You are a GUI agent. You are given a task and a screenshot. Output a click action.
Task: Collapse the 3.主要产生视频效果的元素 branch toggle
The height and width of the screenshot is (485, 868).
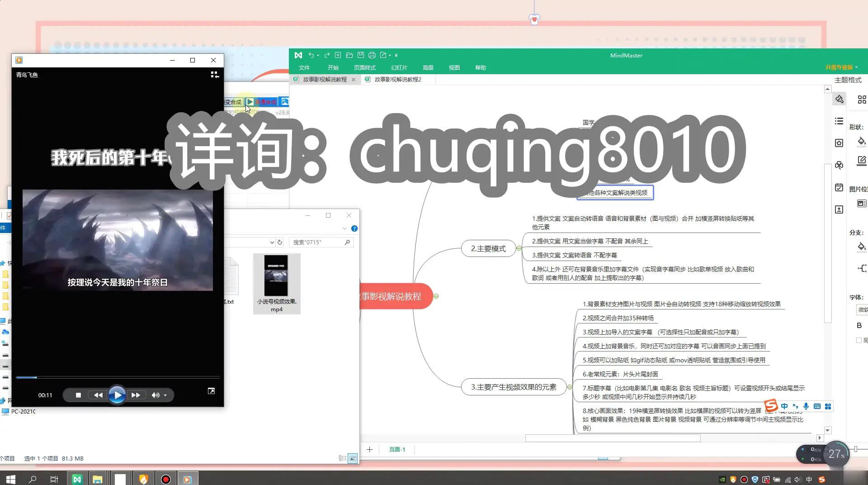pyautogui.click(x=570, y=387)
